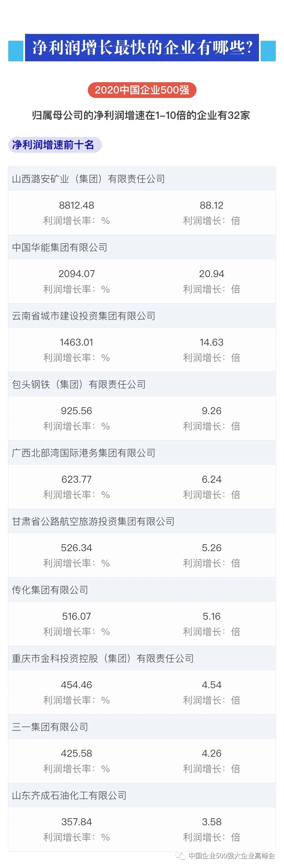
Task: Open the 中国华能集团有限公司 row
Action: coord(60,247)
